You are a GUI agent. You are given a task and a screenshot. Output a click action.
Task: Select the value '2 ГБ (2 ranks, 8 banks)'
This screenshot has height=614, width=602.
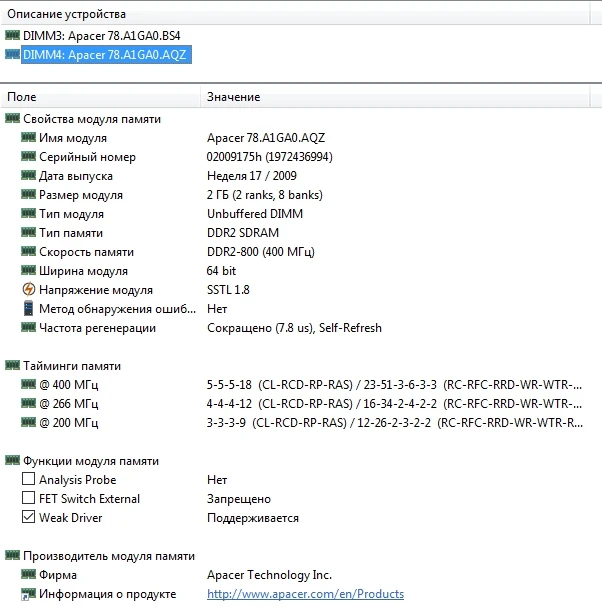pyautogui.click(x=265, y=195)
